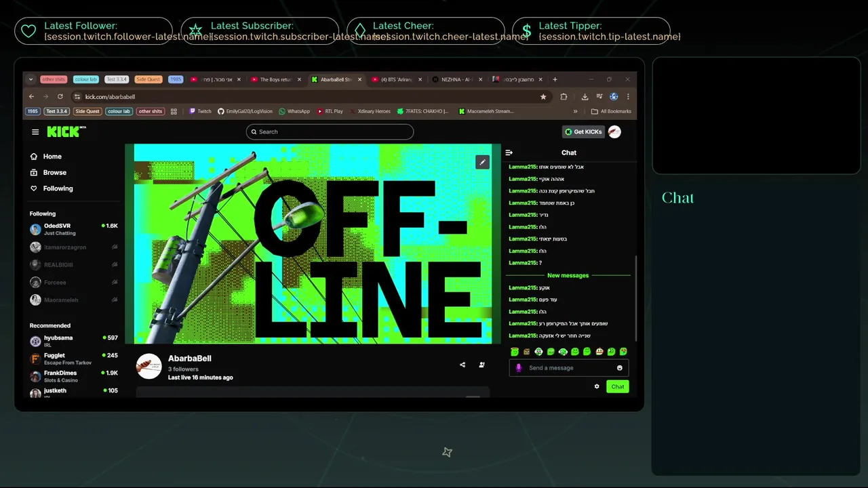The height and width of the screenshot is (488, 868).
Task: Click the Get KICKs button
Action: click(x=583, y=131)
